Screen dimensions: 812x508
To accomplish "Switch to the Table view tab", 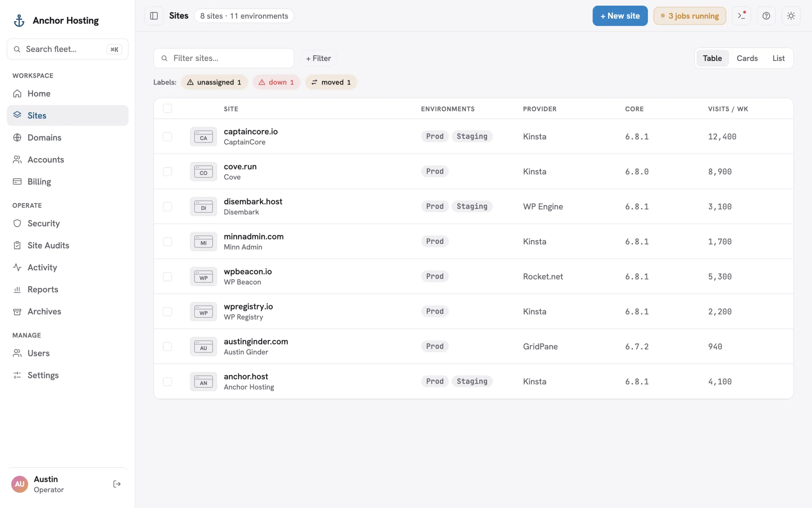I will (712, 58).
